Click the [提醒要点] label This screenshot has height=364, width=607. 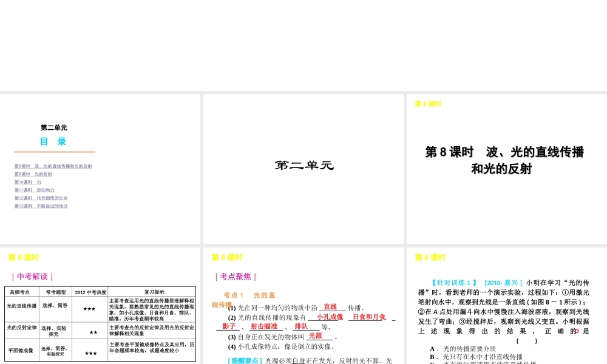[245, 360]
